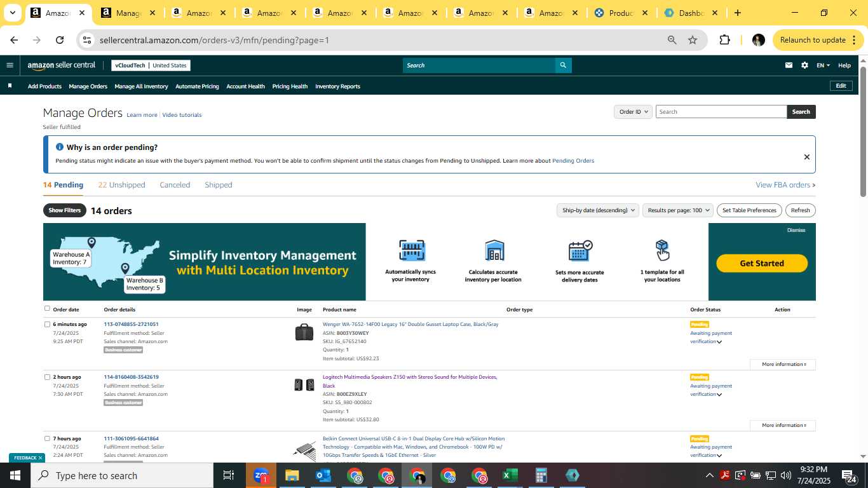Image resolution: width=868 pixels, height=488 pixels.
Task: Open order 113-0748855-2721051 link
Action: click(x=132, y=324)
